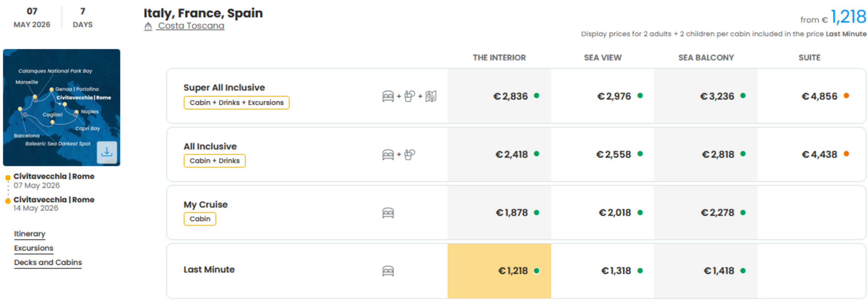The height and width of the screenshot is (305, 868).
Task: Click the bed icon in My Cruise row
Action: [x=388, y=213]
